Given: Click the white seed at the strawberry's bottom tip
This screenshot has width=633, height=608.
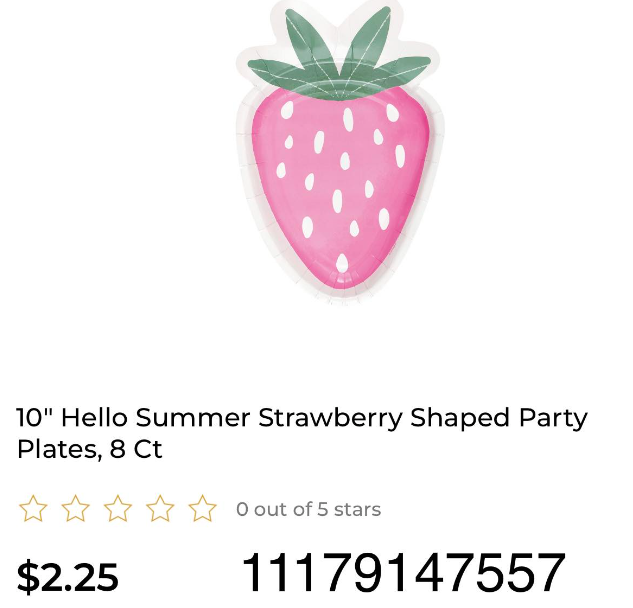Looking at the screenshot, I should point(342,263).
